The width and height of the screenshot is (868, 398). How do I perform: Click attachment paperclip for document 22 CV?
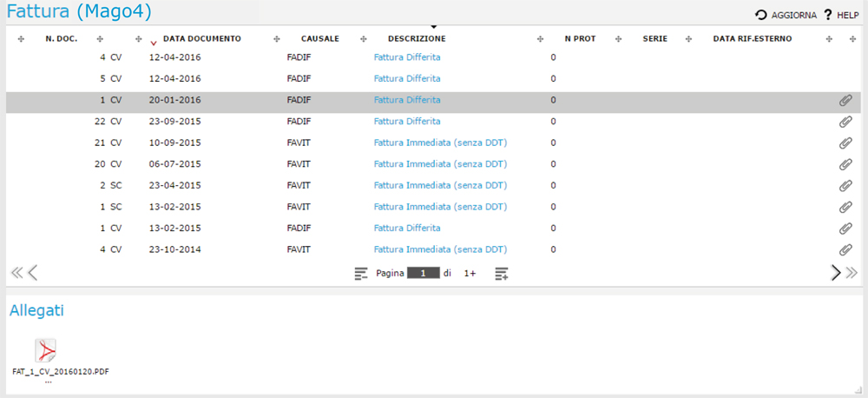click(x=845, y=122)
